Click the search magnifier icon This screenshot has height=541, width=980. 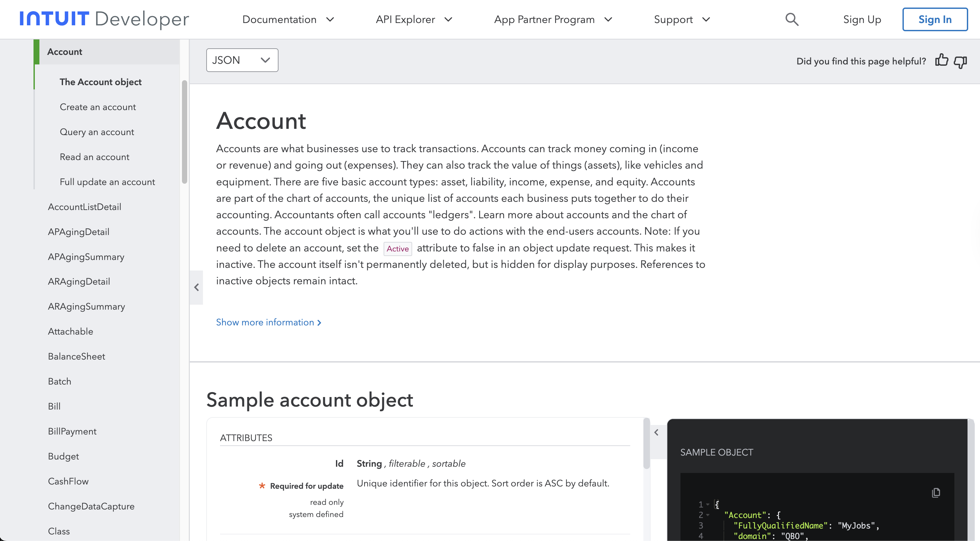(x=792, y=19)
